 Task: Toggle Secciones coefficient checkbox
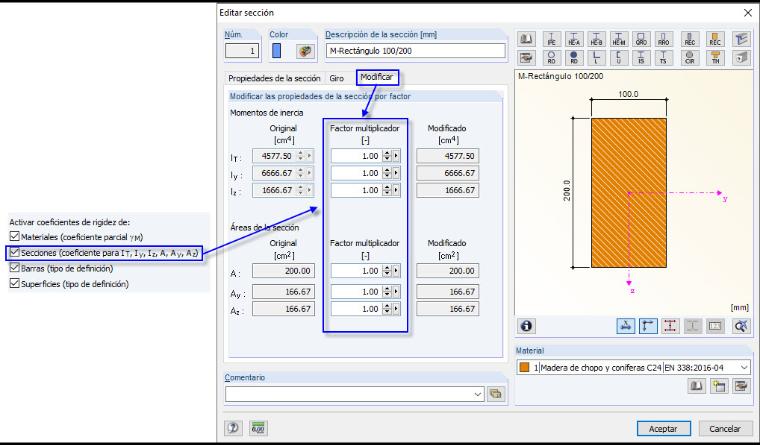(x=15, y=253)
